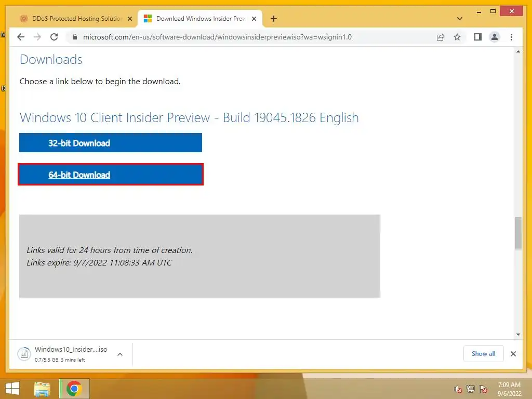Bookmark this page with the star
The height and width of the screenshot is (399, 532).
point(457,37)
